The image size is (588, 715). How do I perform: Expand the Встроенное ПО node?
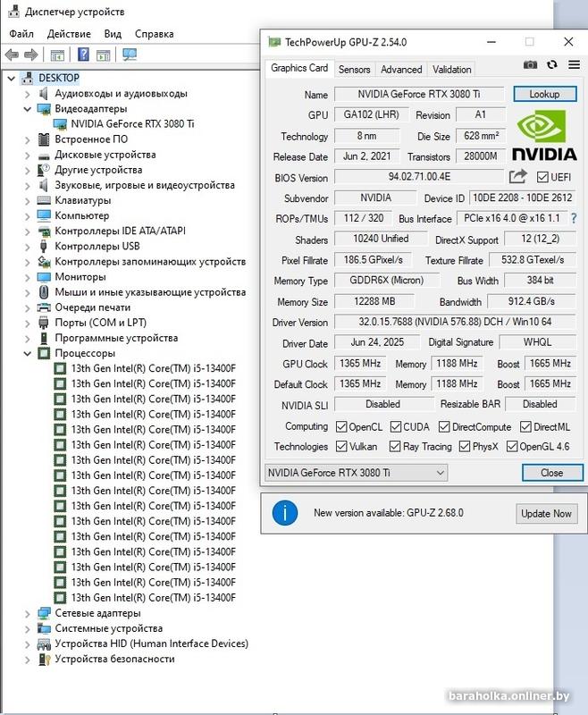28,140
